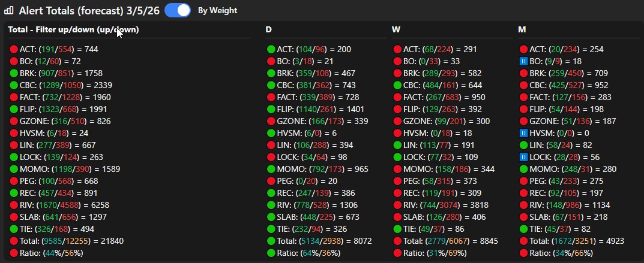This screenshot has width=644, height=263.
Task: Click the 'By Weight' label
Action: point(218,11)
